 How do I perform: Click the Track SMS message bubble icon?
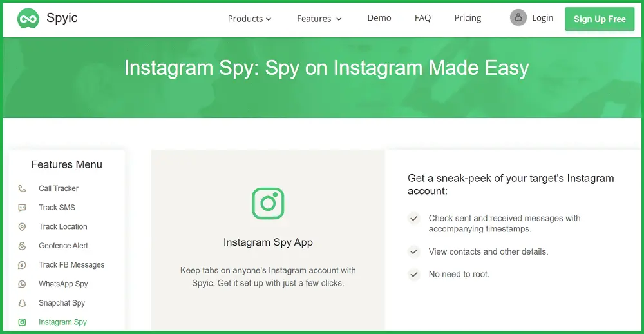pyautogui.click(x=22, y=208)
